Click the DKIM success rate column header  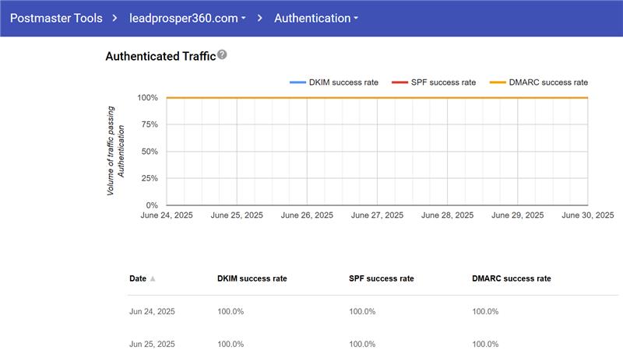252,278
